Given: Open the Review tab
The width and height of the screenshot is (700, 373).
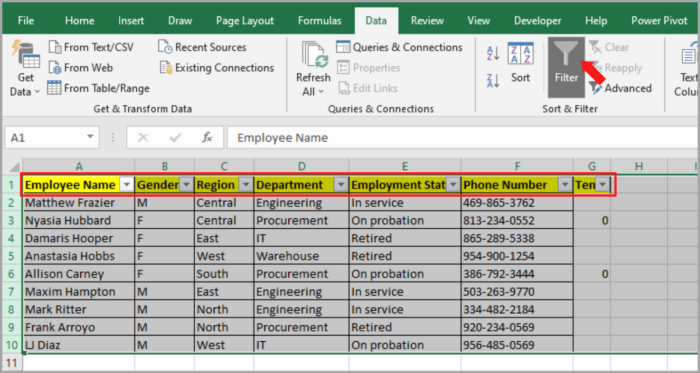Looking at the screenshot, I should coord(427,21).
